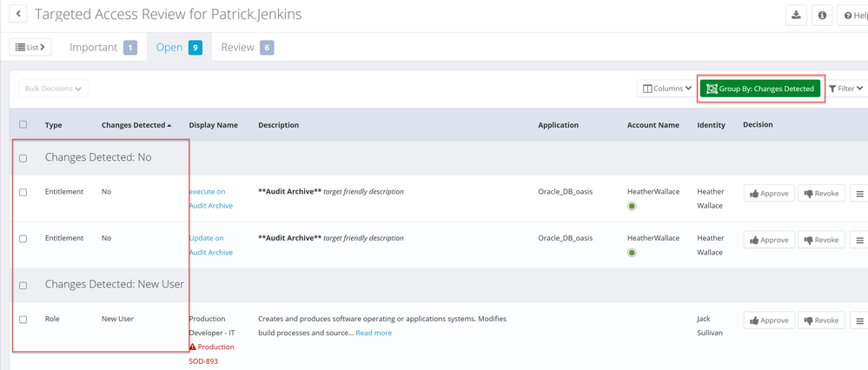Image resolution: width=868 pixels, height=370 pixels.
Task: Open the hamburger menu for the 'execute on Audit Archive' row
Action: click(x=859, y=193)
